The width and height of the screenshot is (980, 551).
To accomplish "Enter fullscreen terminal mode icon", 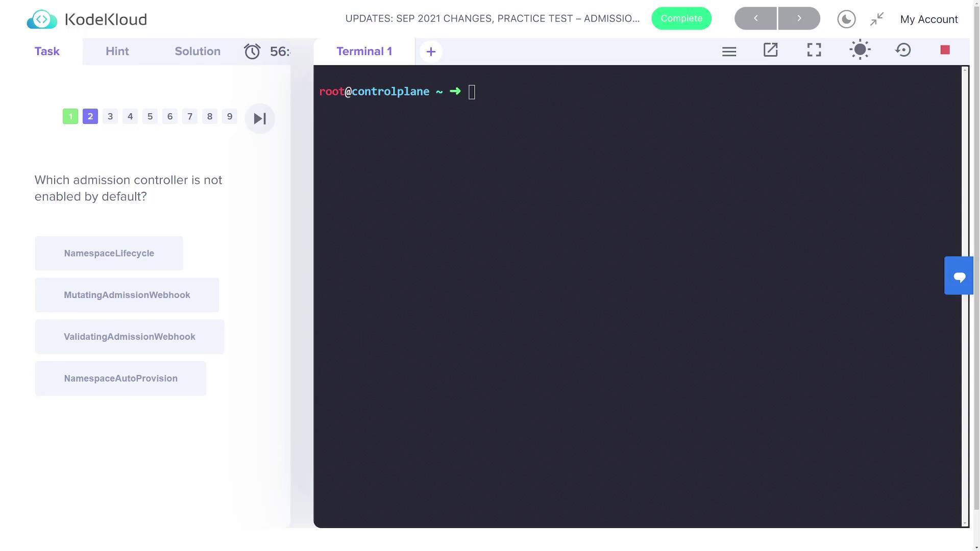I will 814,50.
